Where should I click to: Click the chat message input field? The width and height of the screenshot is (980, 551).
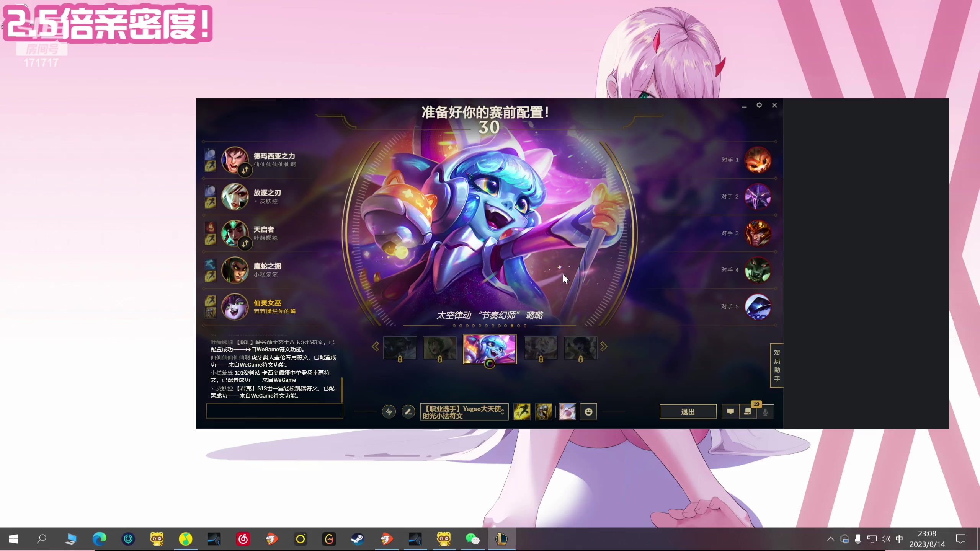coord(274,411)
